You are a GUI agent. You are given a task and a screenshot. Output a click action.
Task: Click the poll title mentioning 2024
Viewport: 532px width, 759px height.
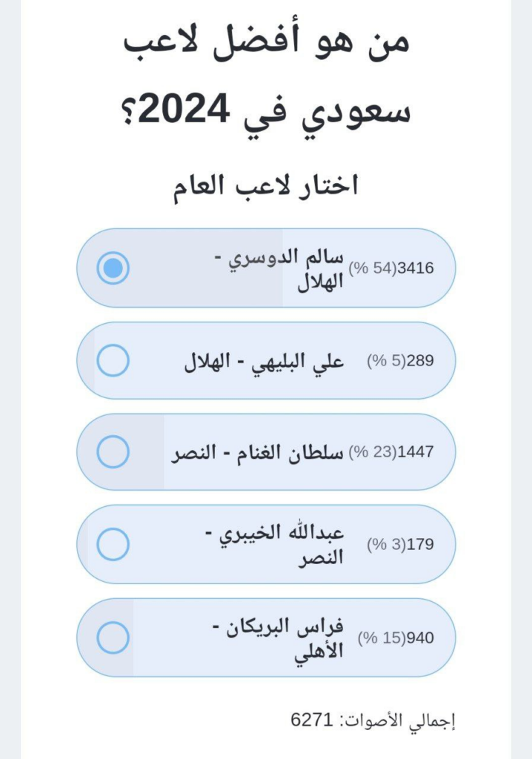click(x=266, y=76)
